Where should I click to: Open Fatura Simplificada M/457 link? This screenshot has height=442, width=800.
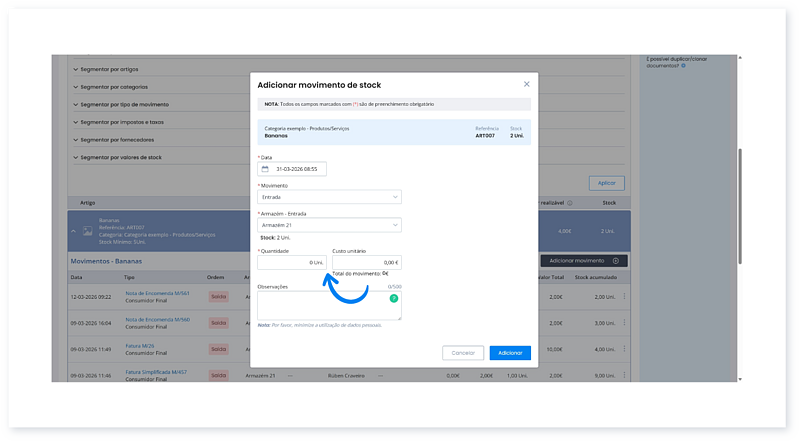(156, 372)
